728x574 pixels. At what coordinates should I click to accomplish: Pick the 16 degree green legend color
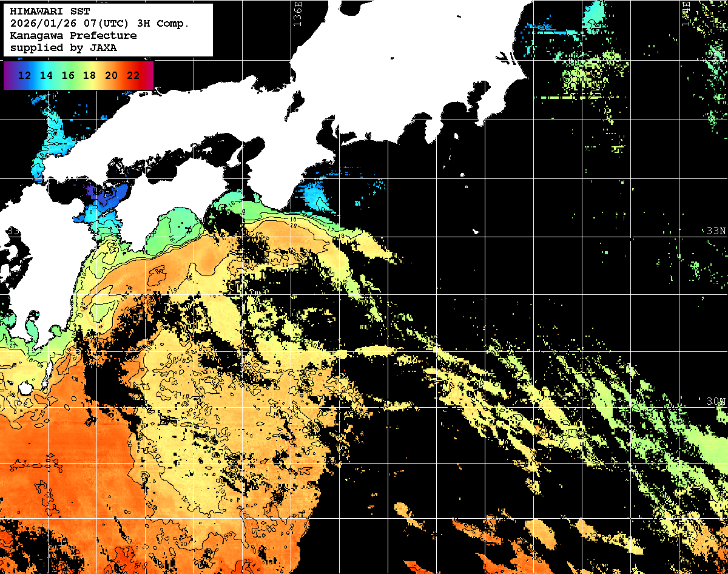[x=68, y=76]
